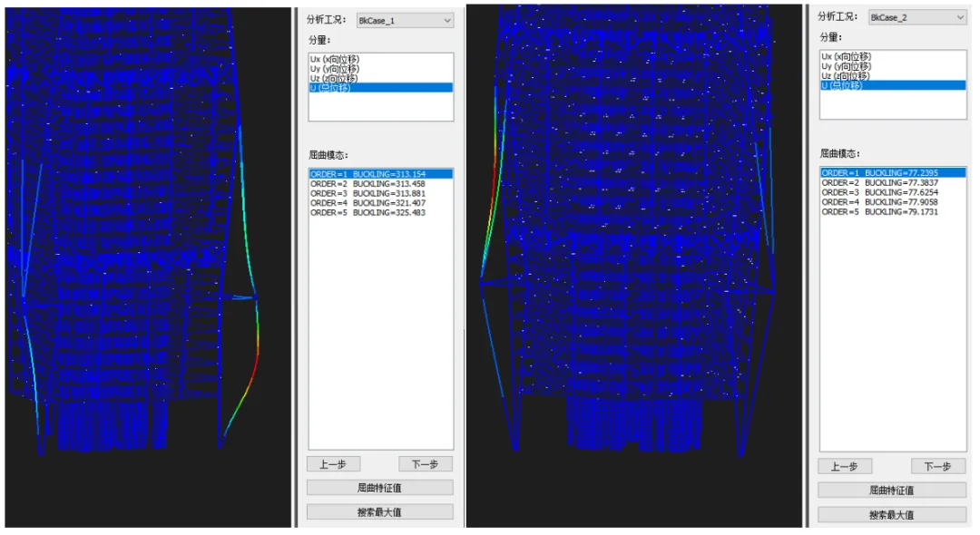Select buckling mode with BUCKLING=313.881

coord(367,193)
